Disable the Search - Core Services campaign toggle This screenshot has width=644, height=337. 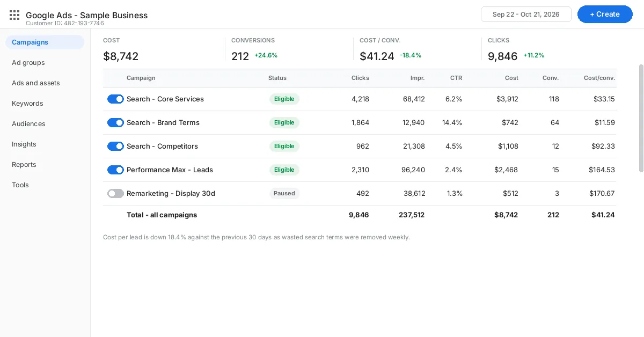(x=115, y=99)
